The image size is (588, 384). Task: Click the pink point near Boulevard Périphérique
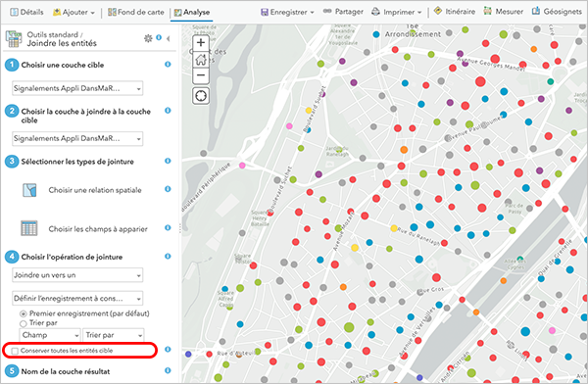[x=242, y=165]
